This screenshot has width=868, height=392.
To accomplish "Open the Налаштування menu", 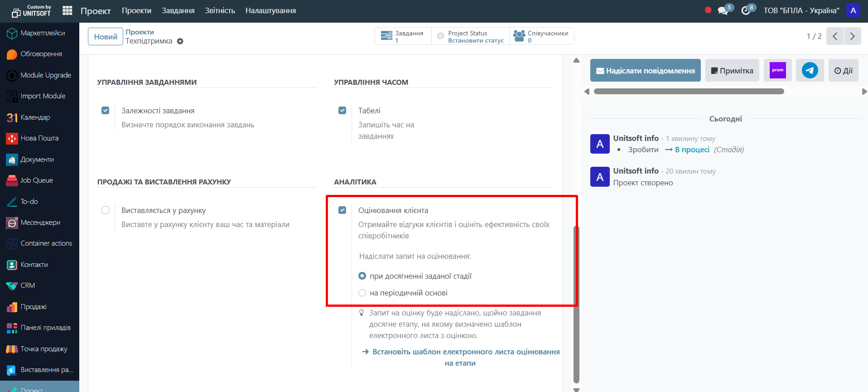I will click(x=270, y=10).
